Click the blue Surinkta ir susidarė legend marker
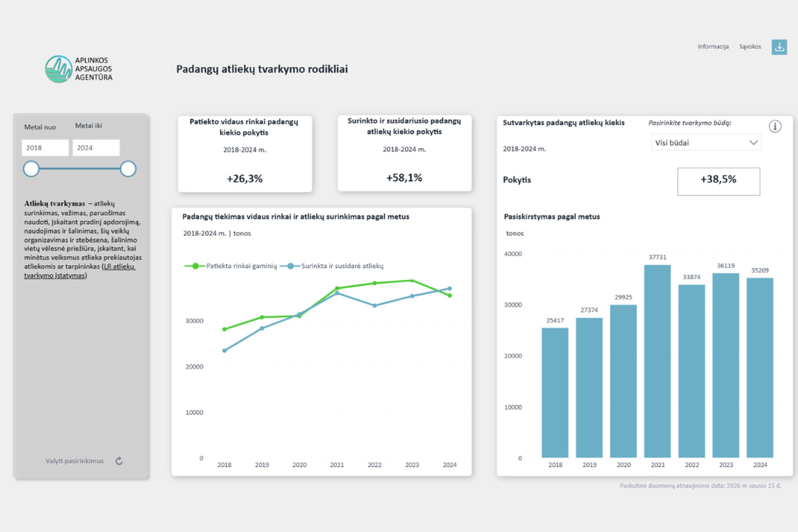 point(290,266)
